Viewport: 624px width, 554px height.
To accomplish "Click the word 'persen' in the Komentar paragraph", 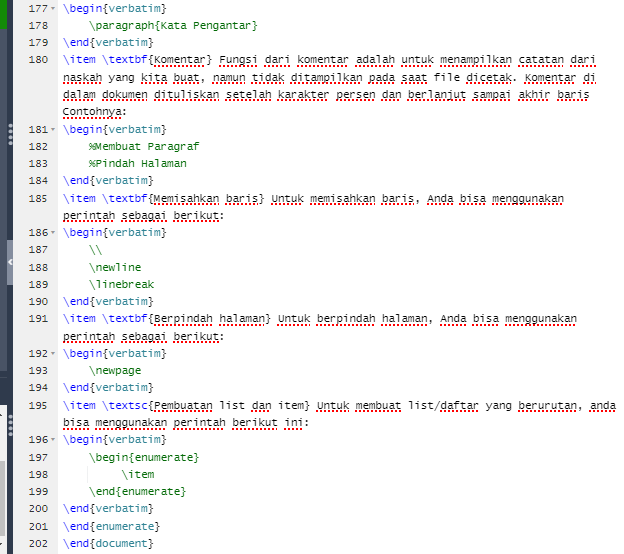I will coord(355,95).
